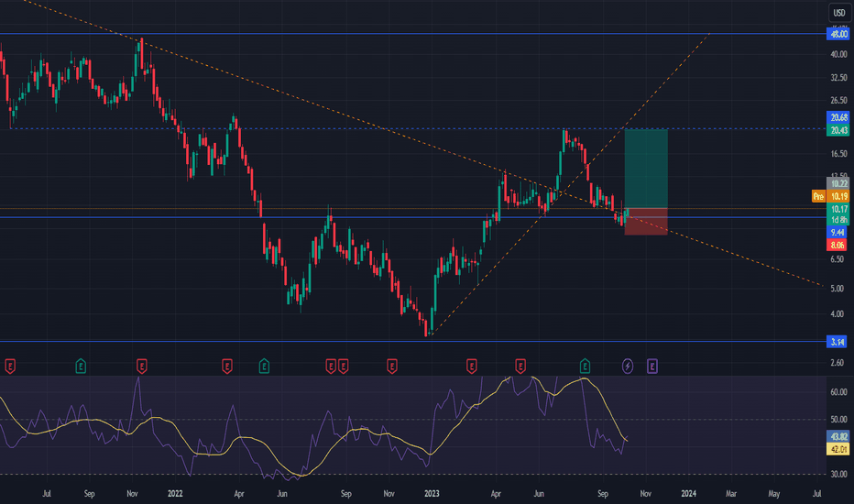854x504 pixels.
Task: Select the 3.14 support line price label
Action: point(838,342)
